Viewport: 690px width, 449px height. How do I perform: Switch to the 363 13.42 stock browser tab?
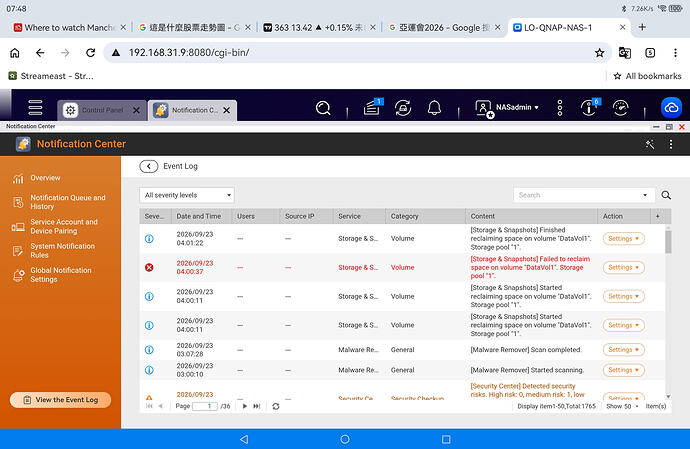coord(319,28)
